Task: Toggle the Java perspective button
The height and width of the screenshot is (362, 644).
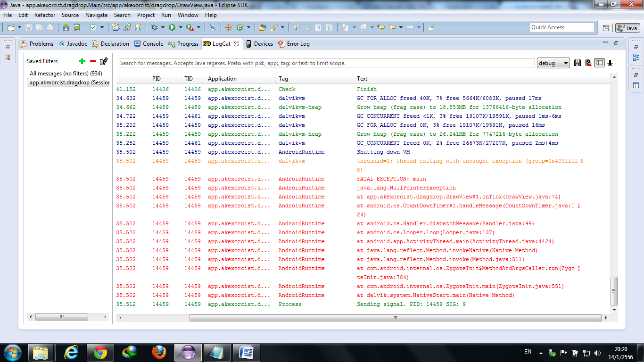Action: click(627, 28)
